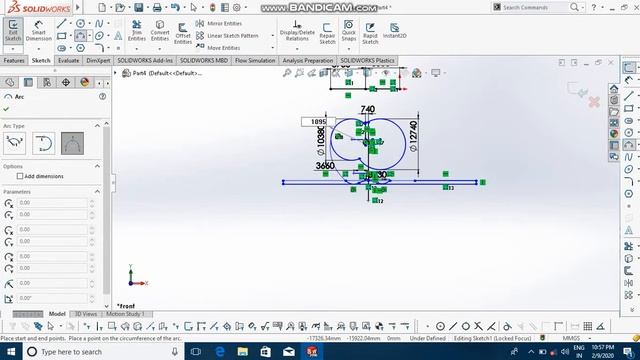Click the Print icon
This screenshot has width=640, height=360.
coord(157,7)
